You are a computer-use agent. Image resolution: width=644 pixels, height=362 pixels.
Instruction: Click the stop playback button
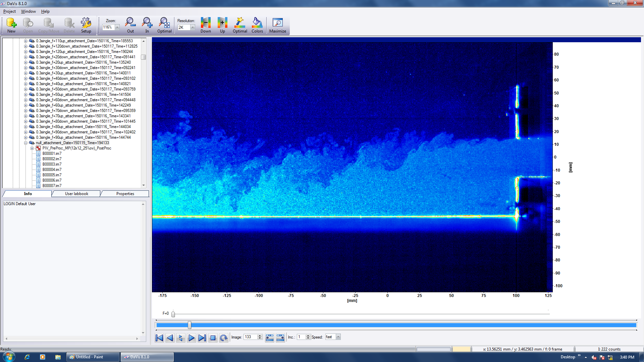(213, 338)
